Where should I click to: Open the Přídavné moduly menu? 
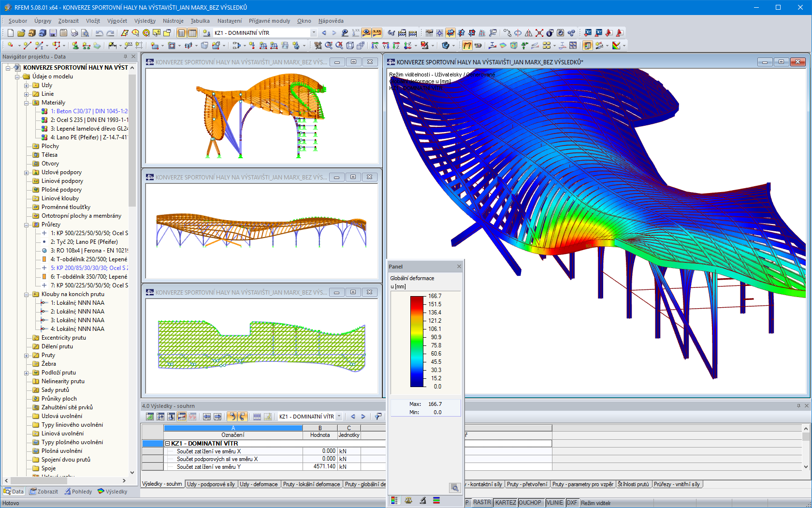[270, 21]
